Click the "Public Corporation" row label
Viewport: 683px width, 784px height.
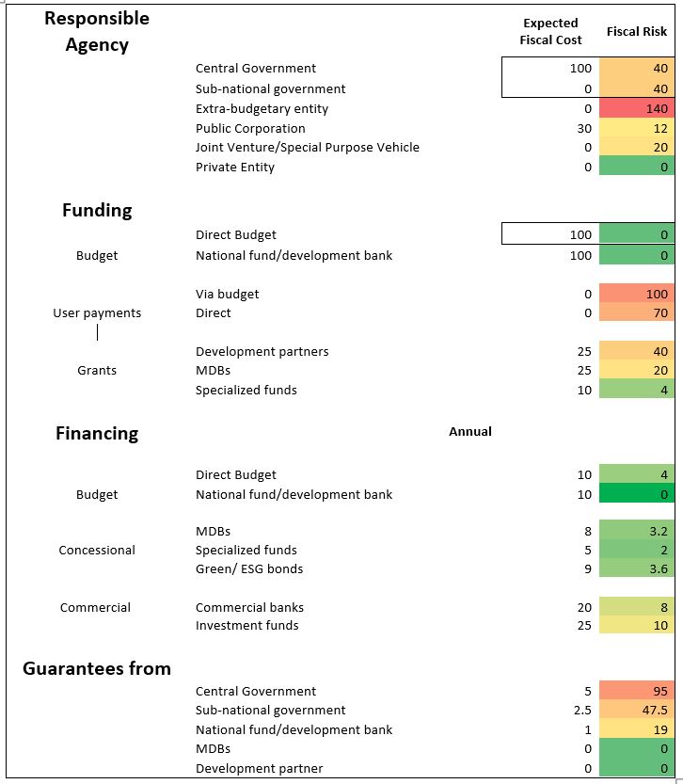[x=250, y=129]
